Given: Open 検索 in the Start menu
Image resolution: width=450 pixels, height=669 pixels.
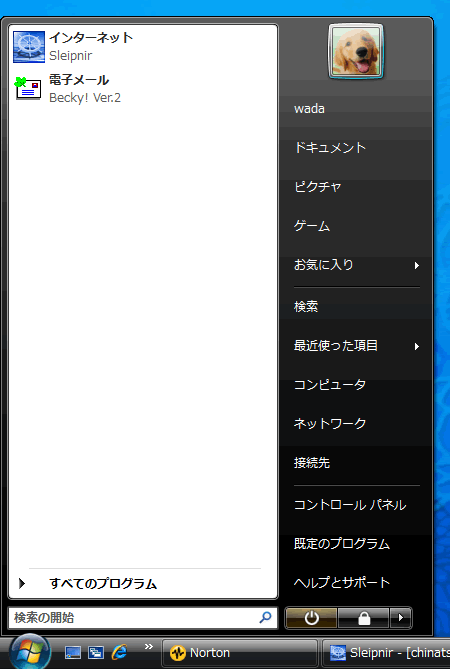Looking at the screenshot, I should pos(306,306).
